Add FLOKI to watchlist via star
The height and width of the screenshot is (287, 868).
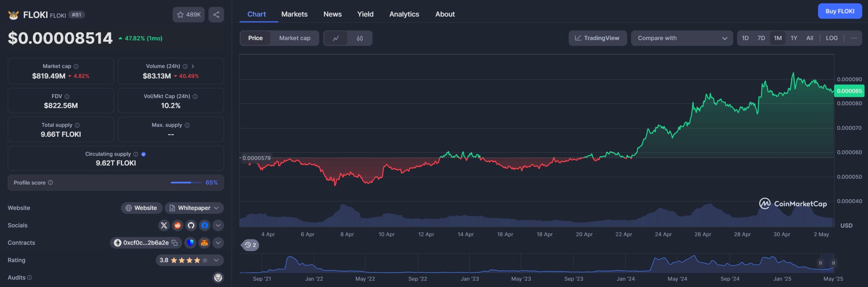[x=189, y=15]
